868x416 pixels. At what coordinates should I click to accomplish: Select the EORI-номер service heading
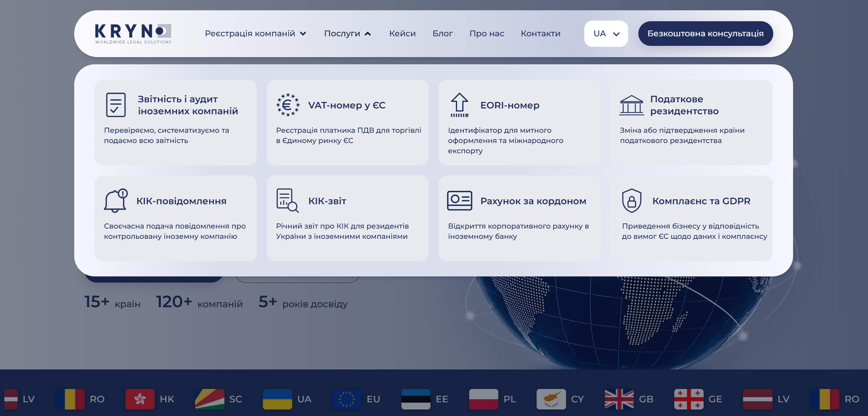click(x=510, y=105)
